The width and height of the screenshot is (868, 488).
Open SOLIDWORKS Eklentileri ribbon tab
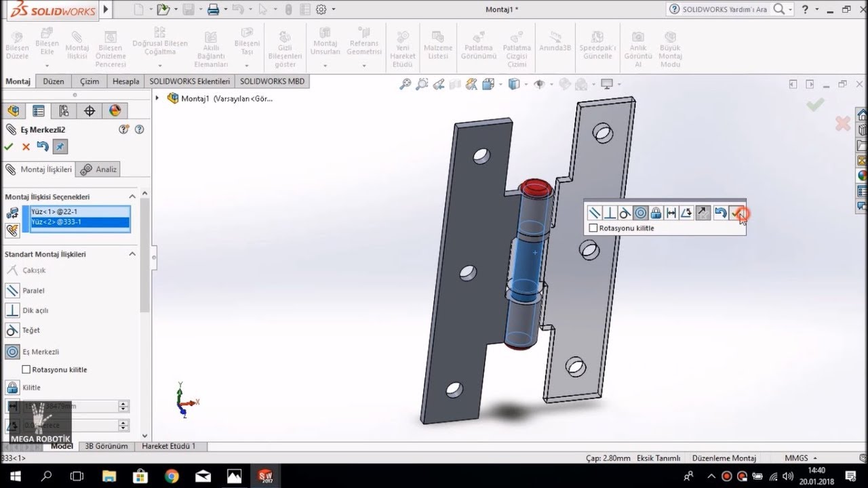tap(189, 81)
